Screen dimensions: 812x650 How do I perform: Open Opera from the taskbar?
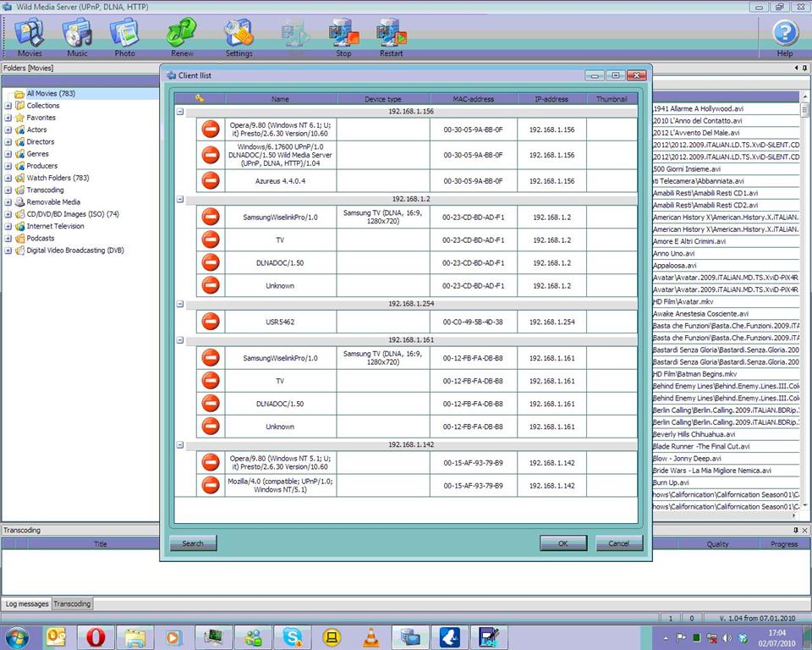[x=96, y=637]
